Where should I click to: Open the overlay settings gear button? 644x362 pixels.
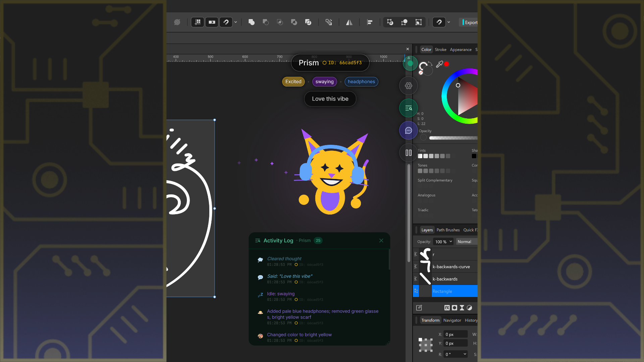(x=408, y=86)
